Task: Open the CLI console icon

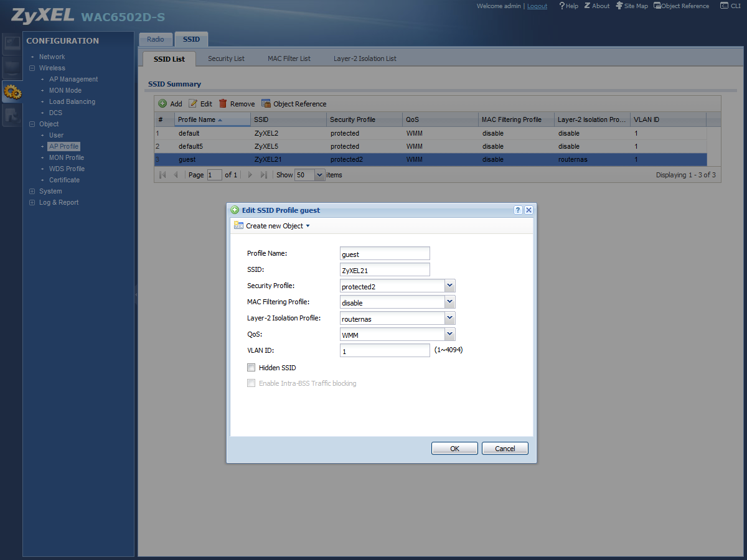Action: point(725,6)
